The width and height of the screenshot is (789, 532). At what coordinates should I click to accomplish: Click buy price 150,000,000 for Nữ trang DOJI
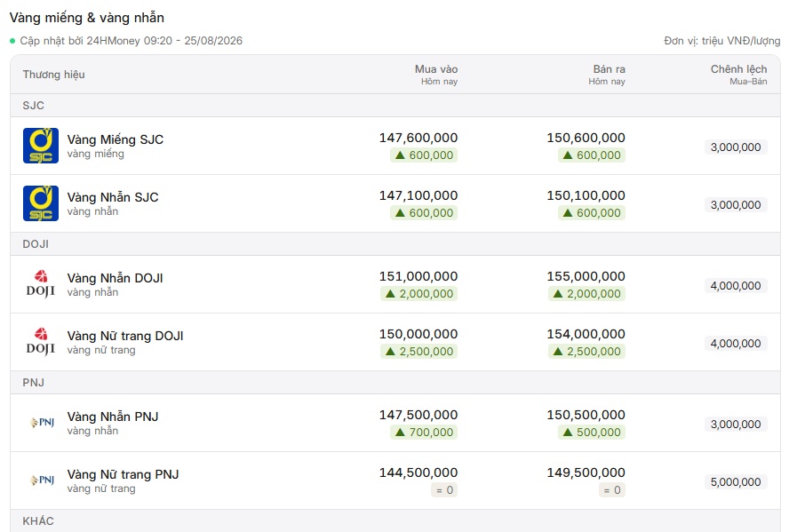click(x=418, y=334)
